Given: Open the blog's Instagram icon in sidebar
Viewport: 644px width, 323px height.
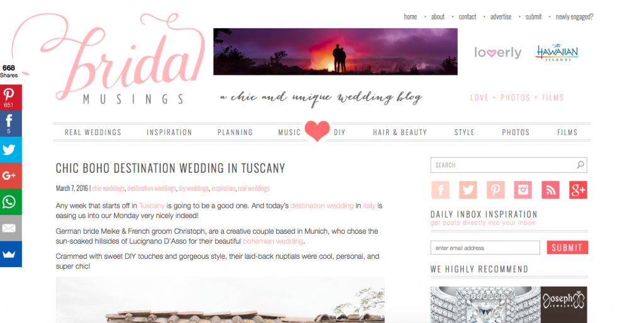Looking at the screenshot, I should pyautogui.click(x=523, y=190).
